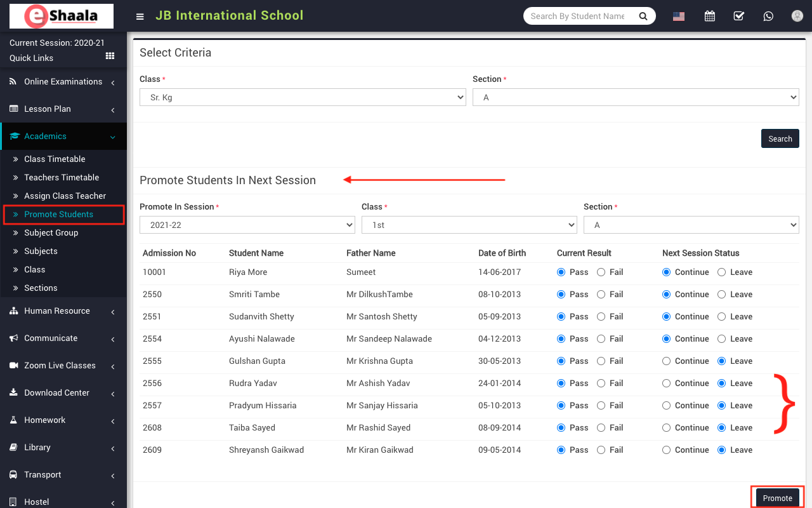Screen dimensions: 812x508
Task: Set Gulshan Gupta status to Continue
Action: tap(666, 361)
